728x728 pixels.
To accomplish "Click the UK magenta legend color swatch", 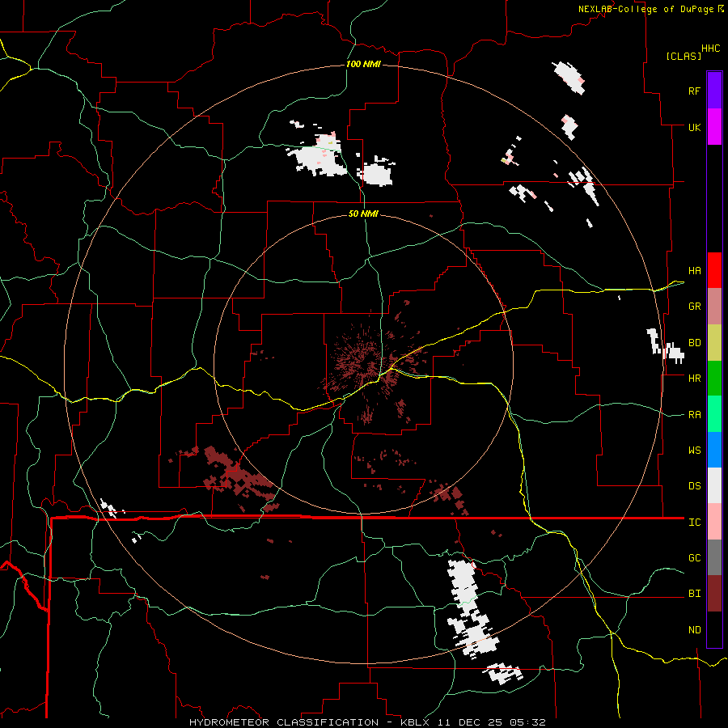I will coord(714,127).
